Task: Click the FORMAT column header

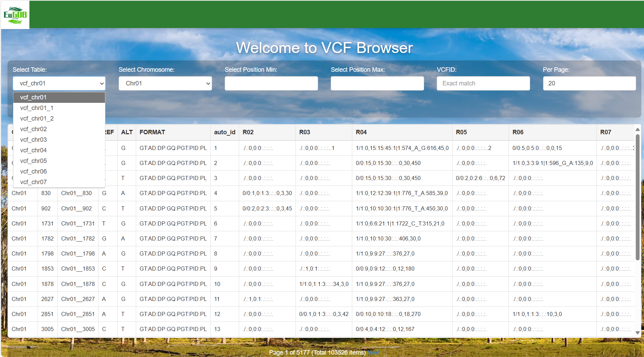Action: 152,132
